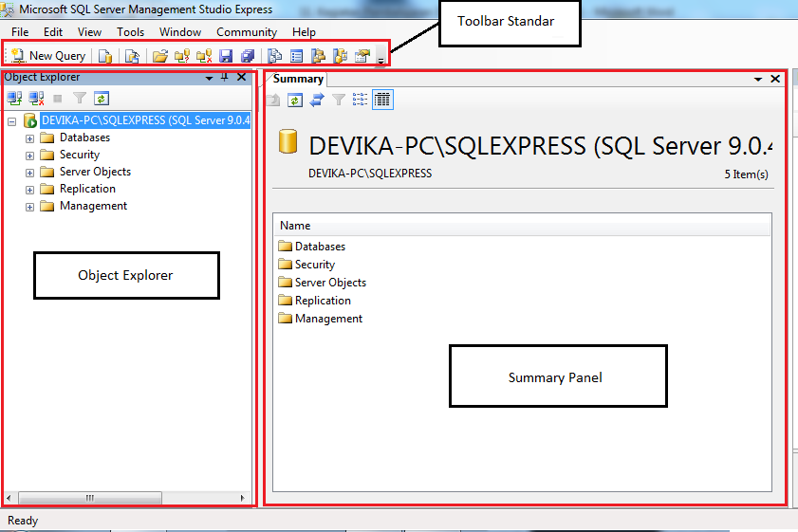Open the Window menu
This screenshot has width=798, height=532.
[180, 32]
